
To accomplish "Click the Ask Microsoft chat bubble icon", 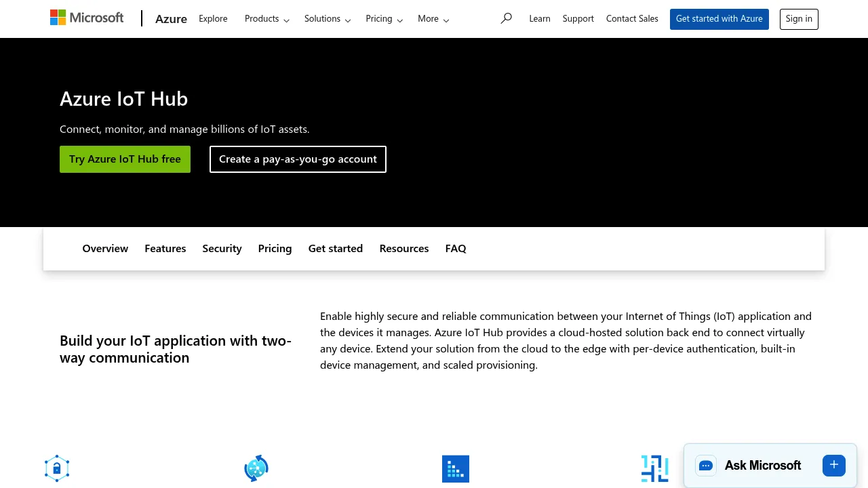I will [x=706, y=466].
